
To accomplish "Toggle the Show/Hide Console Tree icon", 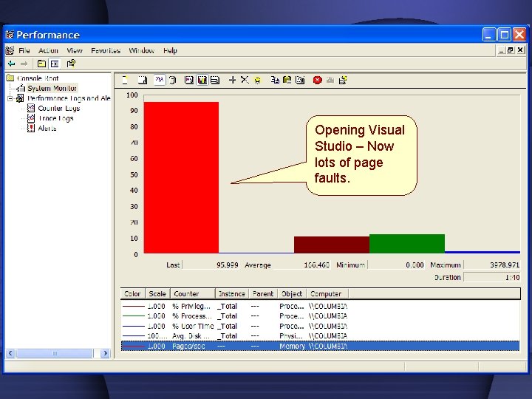I will [54, 64].
